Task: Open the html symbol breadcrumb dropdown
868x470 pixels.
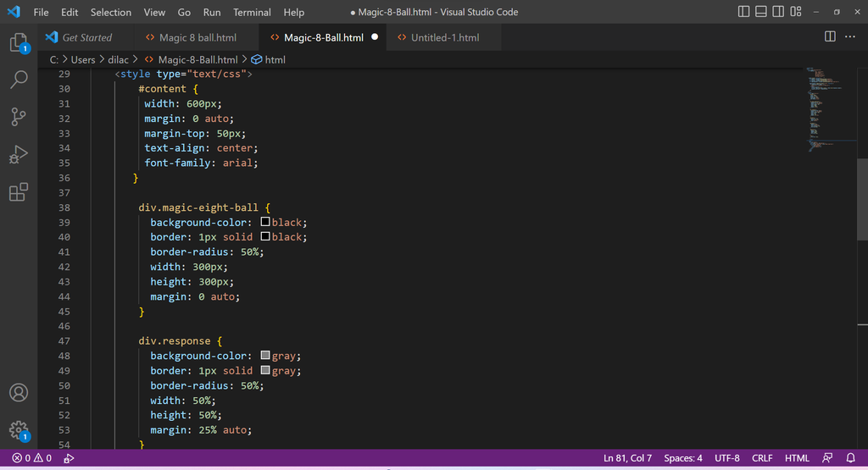Action: click(269, 60)
